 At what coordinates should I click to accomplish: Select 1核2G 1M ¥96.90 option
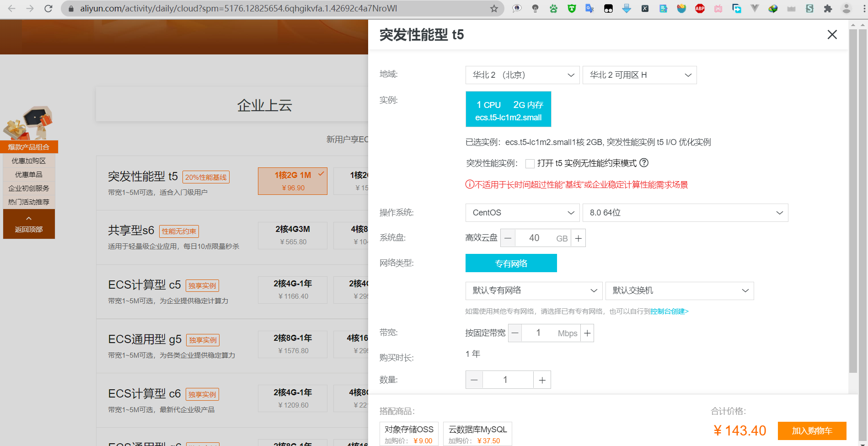293,181
